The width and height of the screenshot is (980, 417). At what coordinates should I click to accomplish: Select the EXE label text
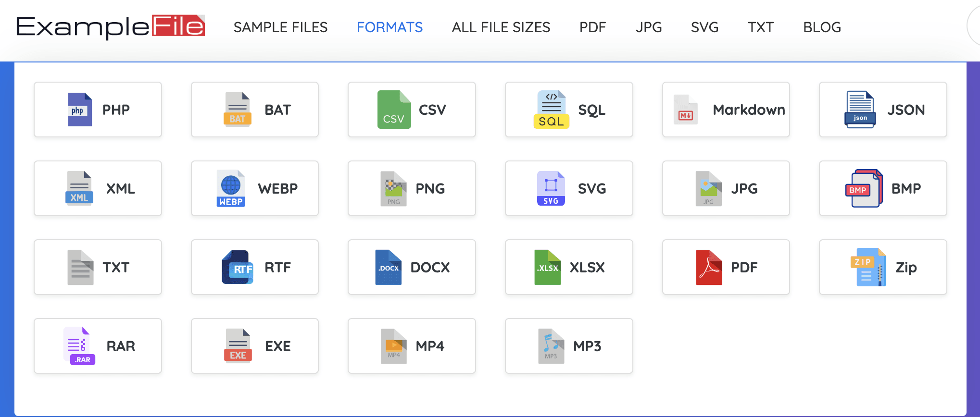pyautogui.click(x=278, y=346)
